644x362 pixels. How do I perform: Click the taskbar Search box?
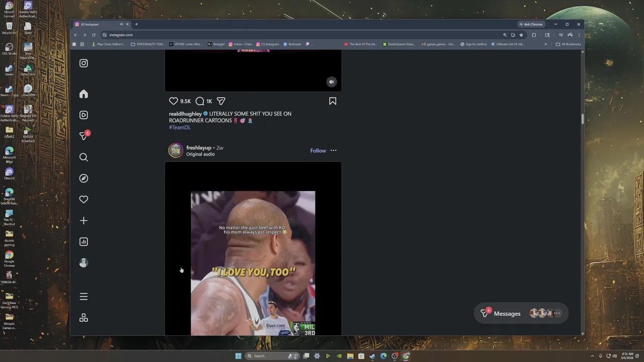(272, 356)
